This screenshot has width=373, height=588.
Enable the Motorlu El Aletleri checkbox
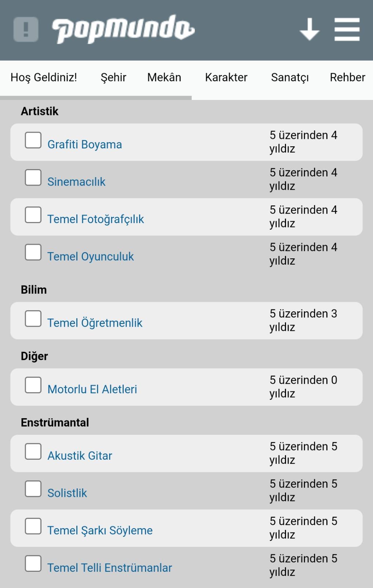click(x=33, y=385)
